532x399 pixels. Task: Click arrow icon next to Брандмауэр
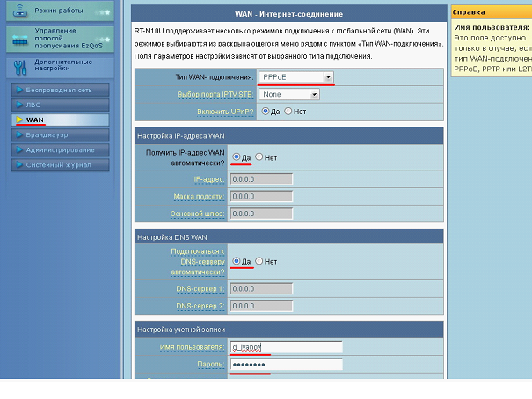click(19, 134)
